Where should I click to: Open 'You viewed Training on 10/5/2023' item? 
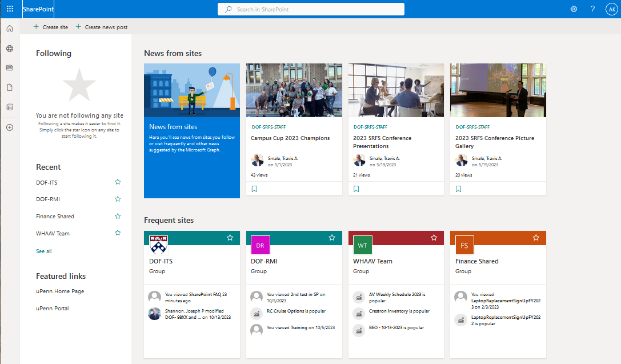pyautogui.click(x=301, y=327)
